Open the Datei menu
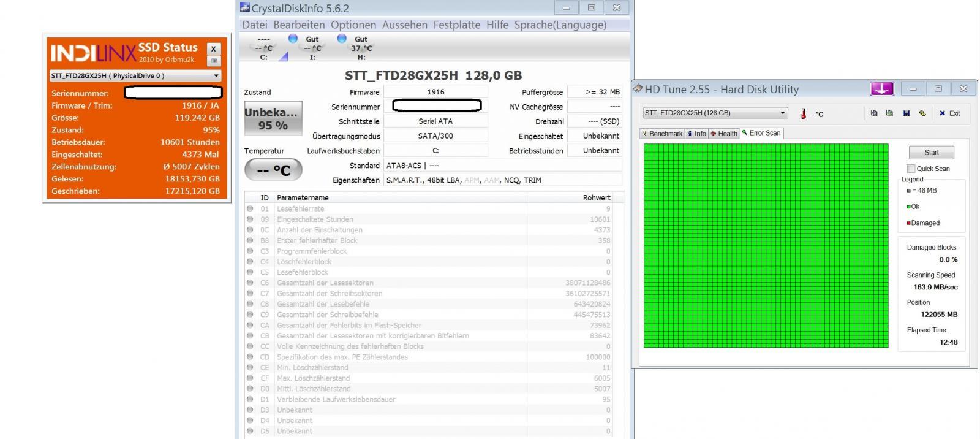980x439 pixels. pos(254,25)
